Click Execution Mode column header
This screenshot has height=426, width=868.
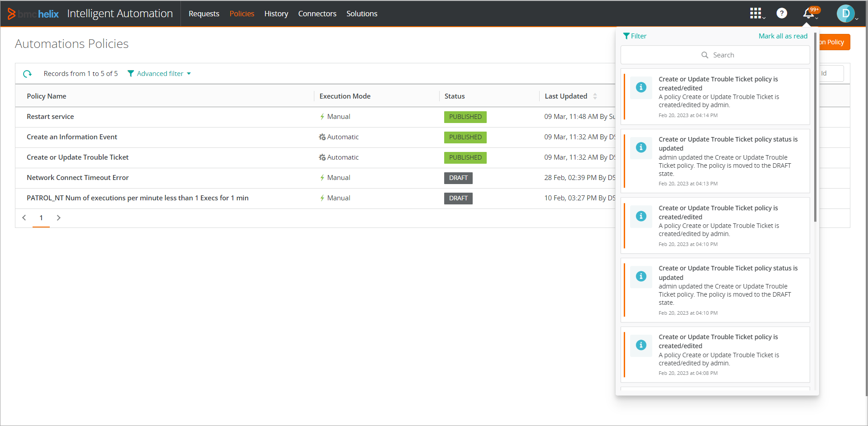coord(345,96)
